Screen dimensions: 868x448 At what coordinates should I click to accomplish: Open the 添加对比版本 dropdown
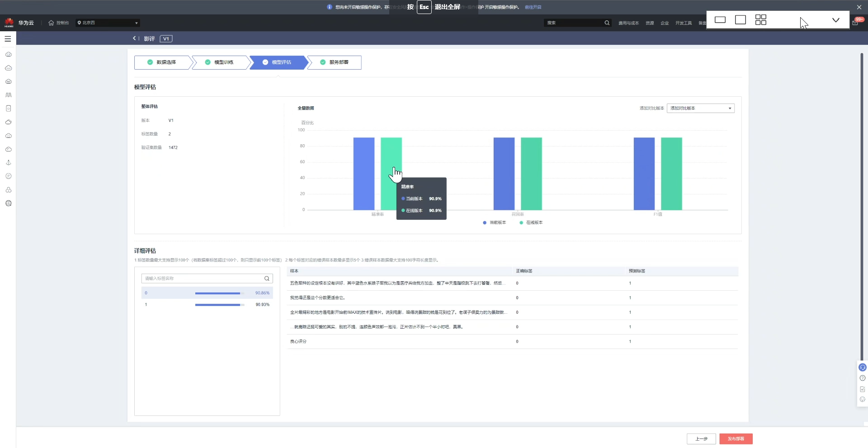701,108
